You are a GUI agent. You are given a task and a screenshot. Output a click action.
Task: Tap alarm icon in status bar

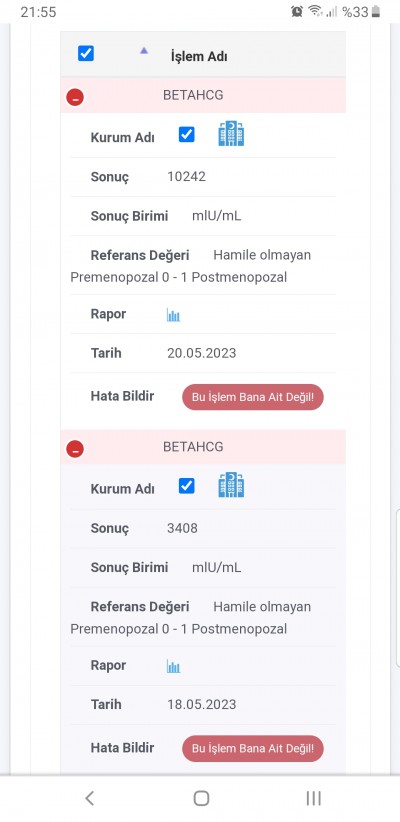[297, 12]
